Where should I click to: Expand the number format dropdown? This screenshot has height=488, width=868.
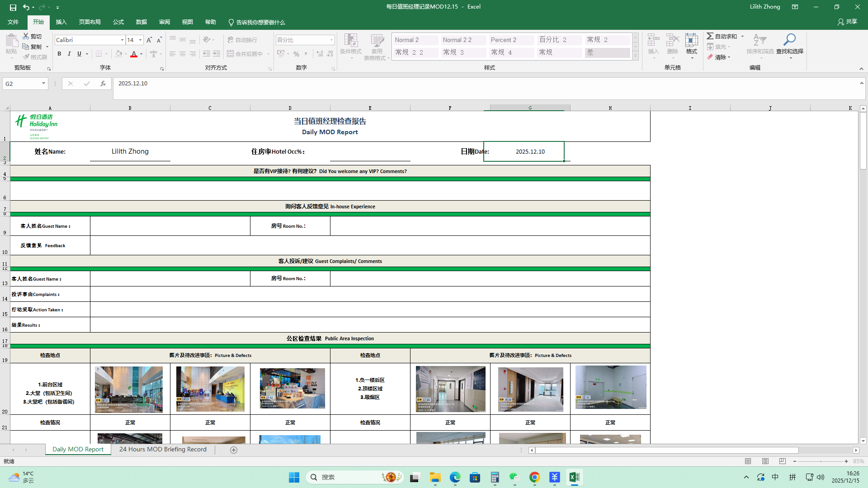331,40
